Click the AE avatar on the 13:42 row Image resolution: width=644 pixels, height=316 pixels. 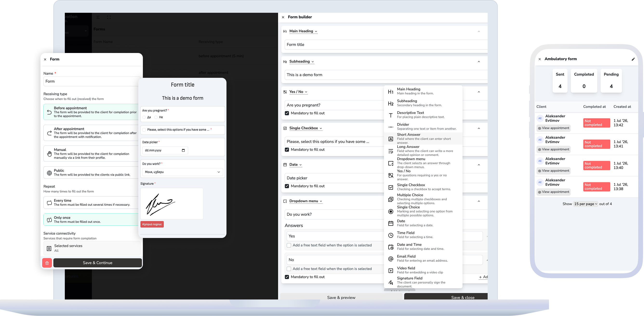pos(540,118)
